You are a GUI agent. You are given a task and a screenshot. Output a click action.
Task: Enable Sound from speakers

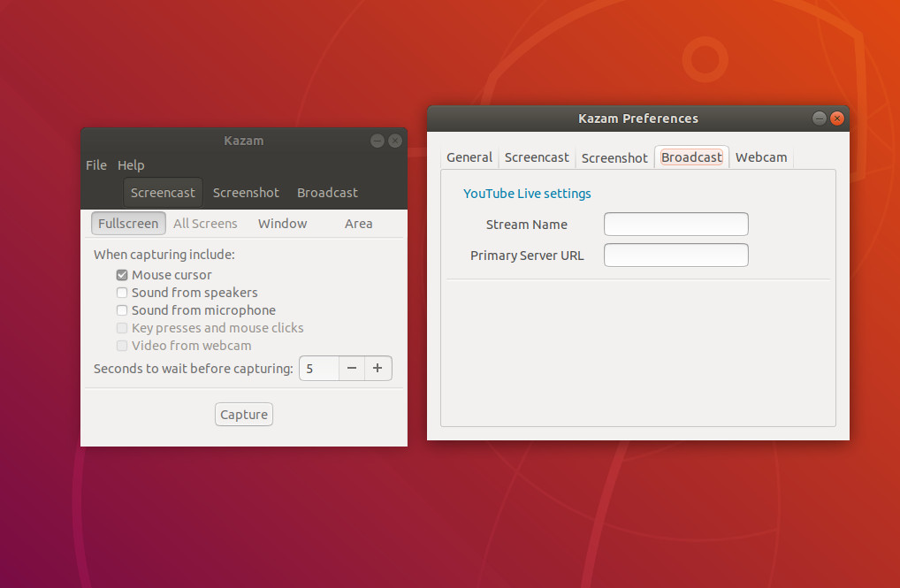(x=123, y=293)
